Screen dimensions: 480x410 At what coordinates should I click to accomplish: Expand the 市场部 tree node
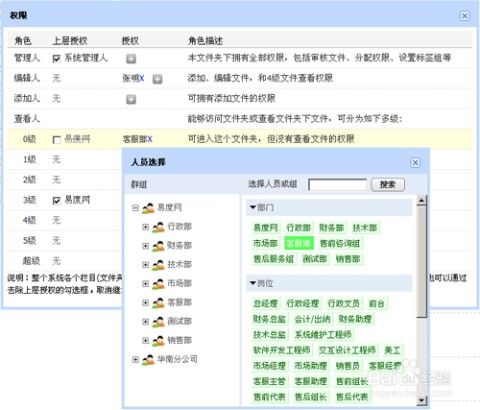pyautogui.click(x=145, y=284)
